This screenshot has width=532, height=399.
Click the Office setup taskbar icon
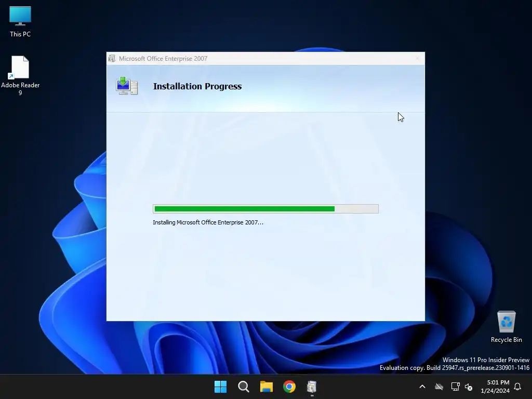[x=312, y=387]
